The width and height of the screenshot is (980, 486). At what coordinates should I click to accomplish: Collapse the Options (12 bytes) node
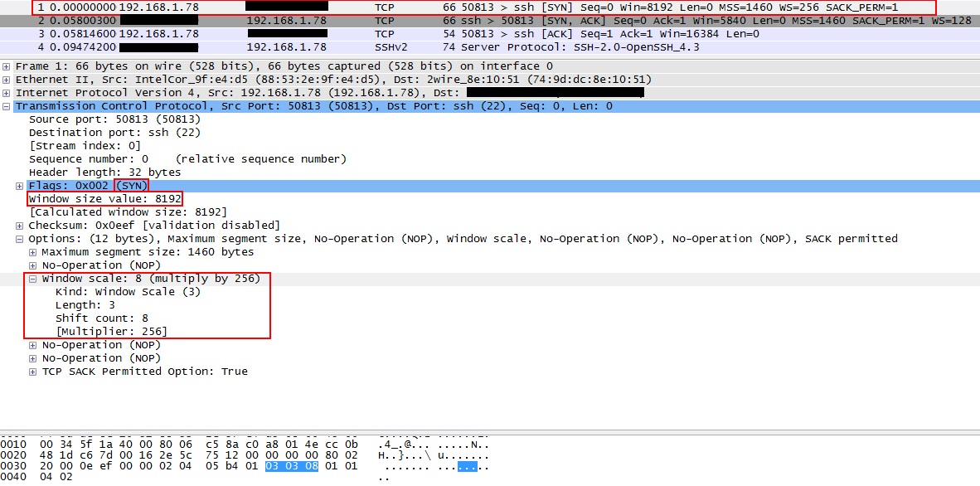tap(18, 238)
